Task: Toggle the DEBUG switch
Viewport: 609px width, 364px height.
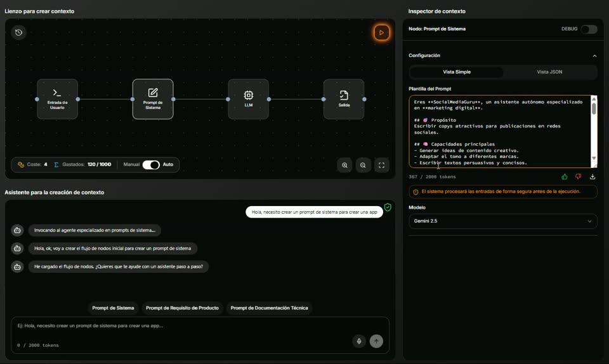Action: click(x=589, y=29)
